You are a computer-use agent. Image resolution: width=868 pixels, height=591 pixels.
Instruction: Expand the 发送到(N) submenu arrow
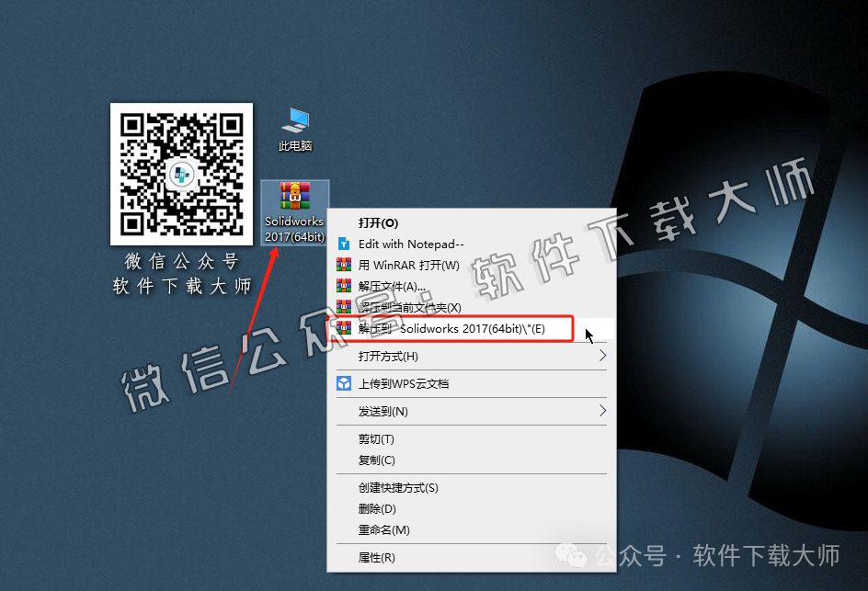point(603,412)
